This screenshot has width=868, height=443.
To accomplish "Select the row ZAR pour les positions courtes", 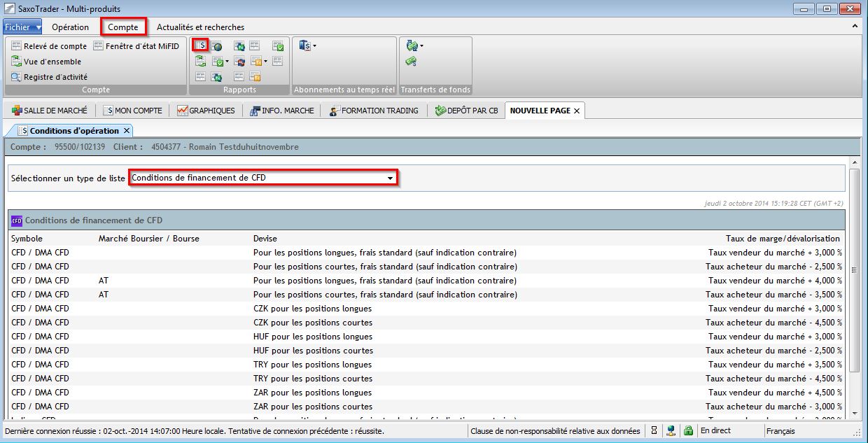I will 426,407.
